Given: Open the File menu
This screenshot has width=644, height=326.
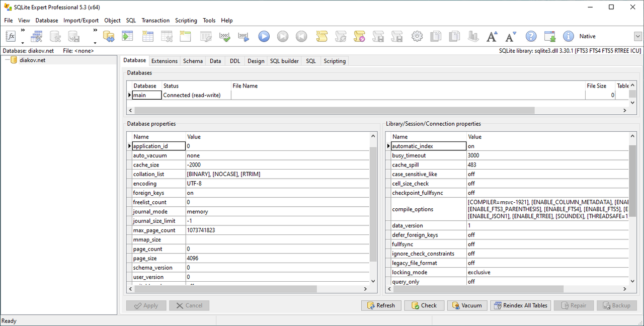Looking at the screenshot, I should pyautogui.click(x=9, y=21).
